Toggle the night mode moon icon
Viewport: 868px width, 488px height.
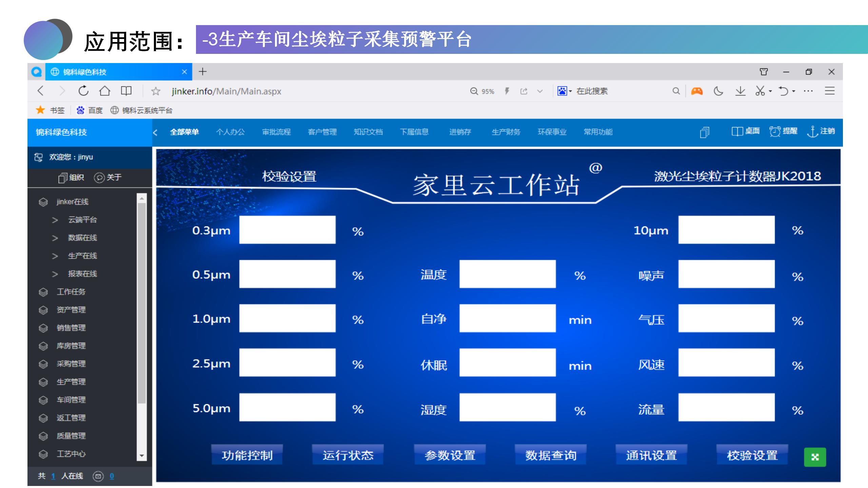(x=718, y=91)
